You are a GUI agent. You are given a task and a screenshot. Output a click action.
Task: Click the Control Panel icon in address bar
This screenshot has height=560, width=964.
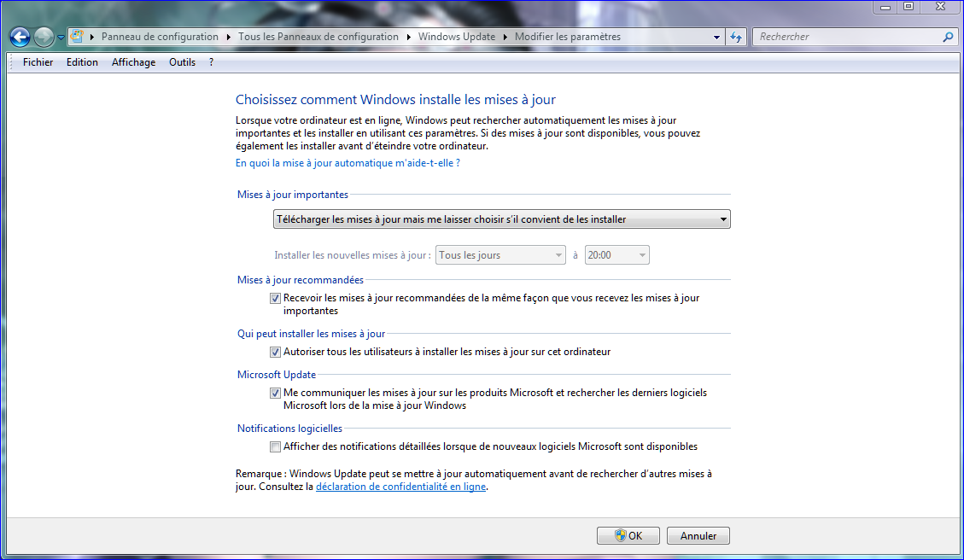pos(77,36)
